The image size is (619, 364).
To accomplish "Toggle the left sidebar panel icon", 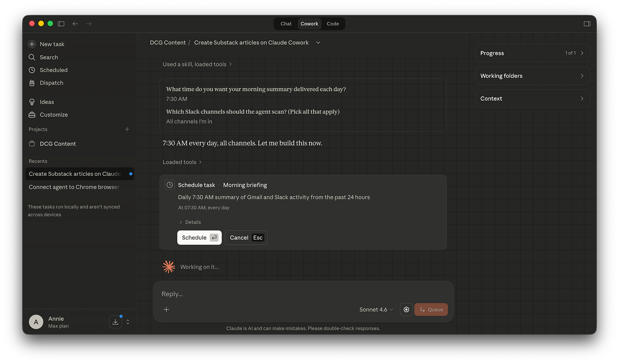I will point(61,24).
